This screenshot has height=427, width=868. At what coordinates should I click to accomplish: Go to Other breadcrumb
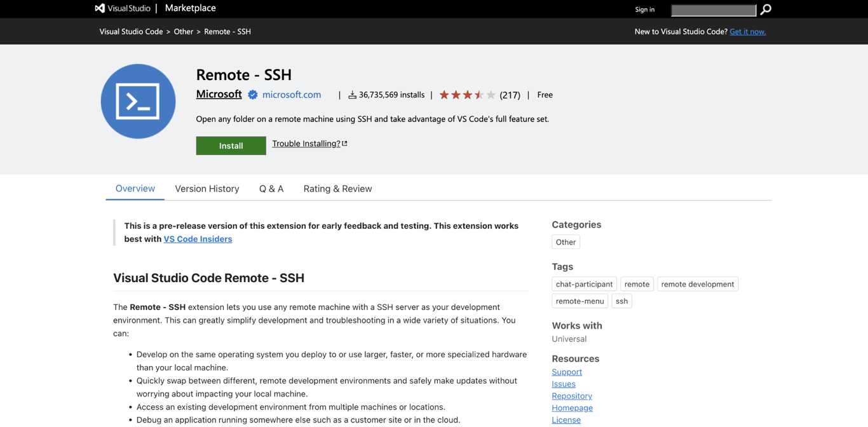(184, 31)
